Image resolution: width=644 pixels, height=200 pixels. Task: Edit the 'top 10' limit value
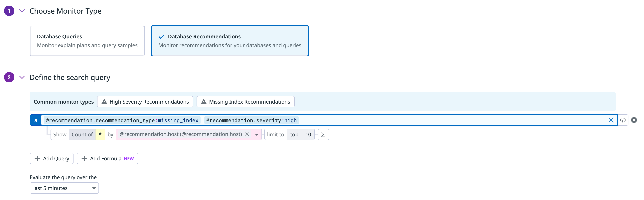[x=308, y=134]
